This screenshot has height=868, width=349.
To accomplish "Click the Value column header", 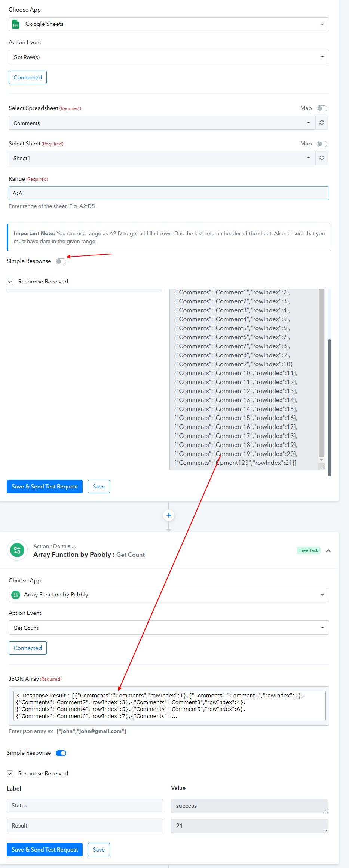I will tap(178, 788).
